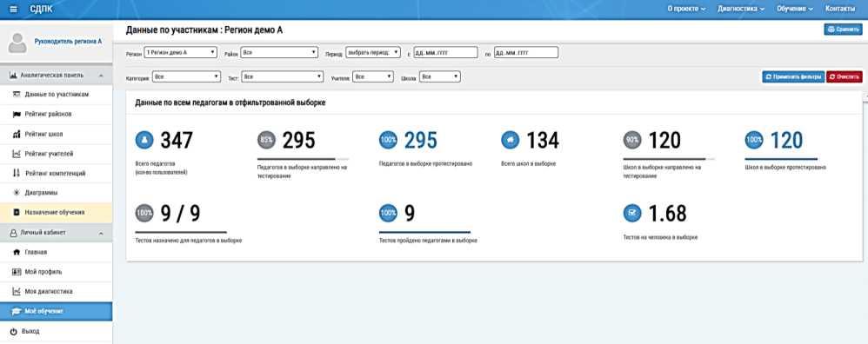The image size is (868, 344).
Task: Click progress bar under 9 / 9
Action: [x=181, y=232]
